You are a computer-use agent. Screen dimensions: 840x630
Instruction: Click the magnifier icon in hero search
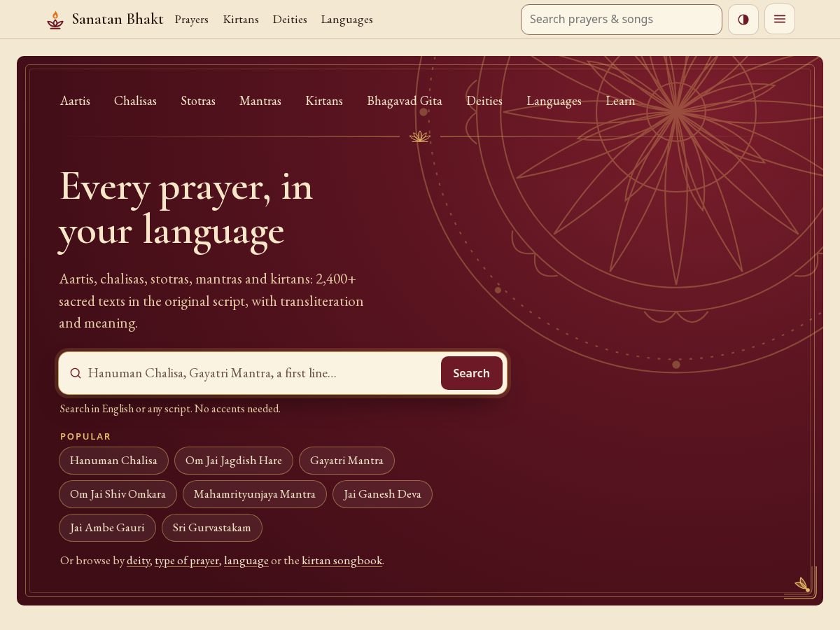pos(76,373)
